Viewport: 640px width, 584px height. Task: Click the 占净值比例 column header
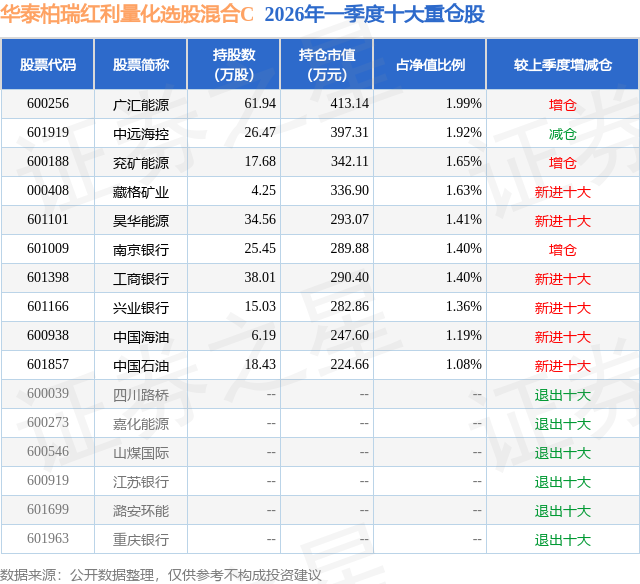point(430,64)
